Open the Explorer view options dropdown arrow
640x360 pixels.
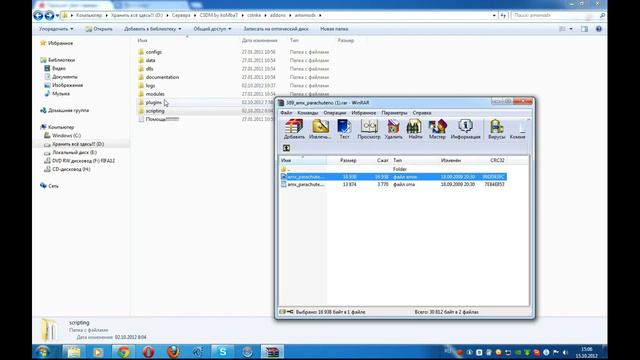tap(571, 29)
